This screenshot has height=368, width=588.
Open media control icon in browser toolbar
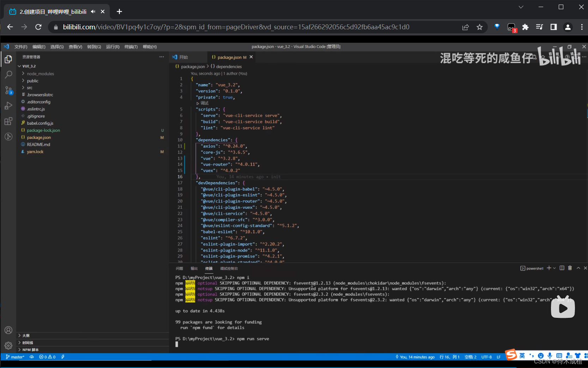click(539, 27)
